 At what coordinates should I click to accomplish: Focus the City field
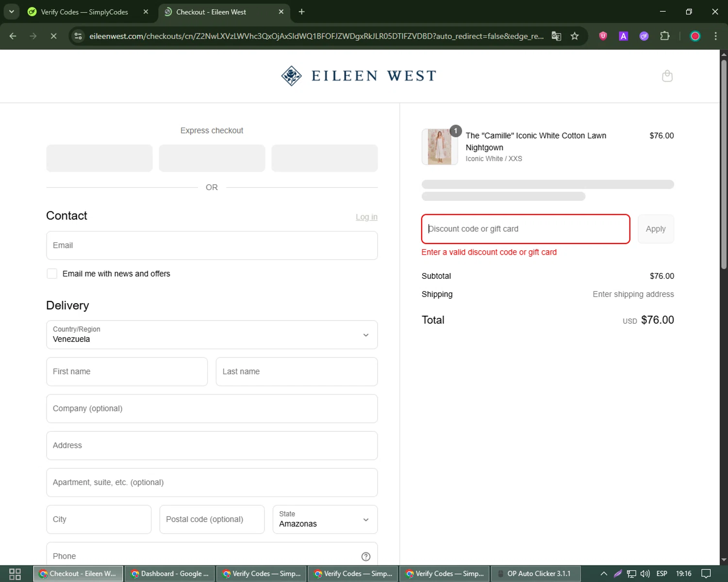[99, 519]
